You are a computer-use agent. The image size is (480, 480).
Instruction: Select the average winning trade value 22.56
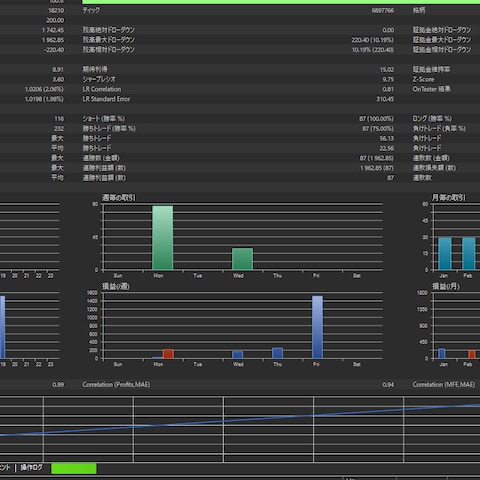tap(387, 148)
